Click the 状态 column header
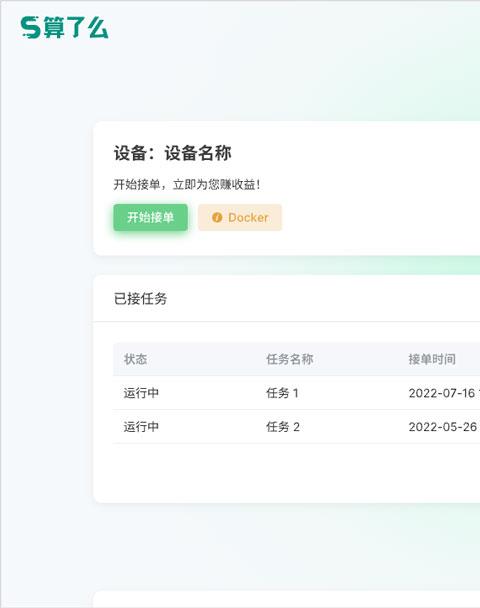The height and width of the screenshot is (608, 480). click(135, 359)
